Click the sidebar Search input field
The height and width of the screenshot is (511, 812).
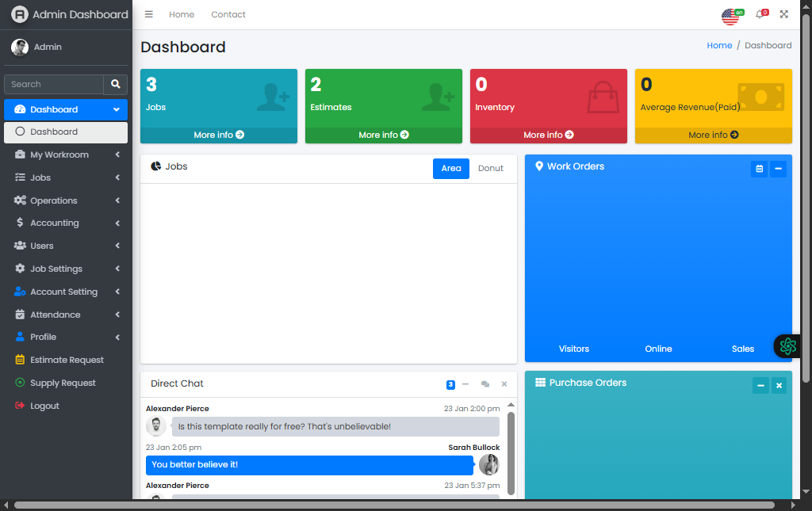tap(54, 84)
